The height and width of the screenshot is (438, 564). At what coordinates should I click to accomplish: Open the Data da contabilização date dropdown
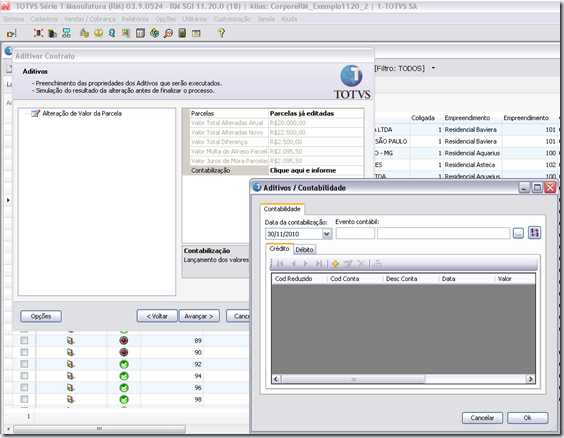(327, 234)
